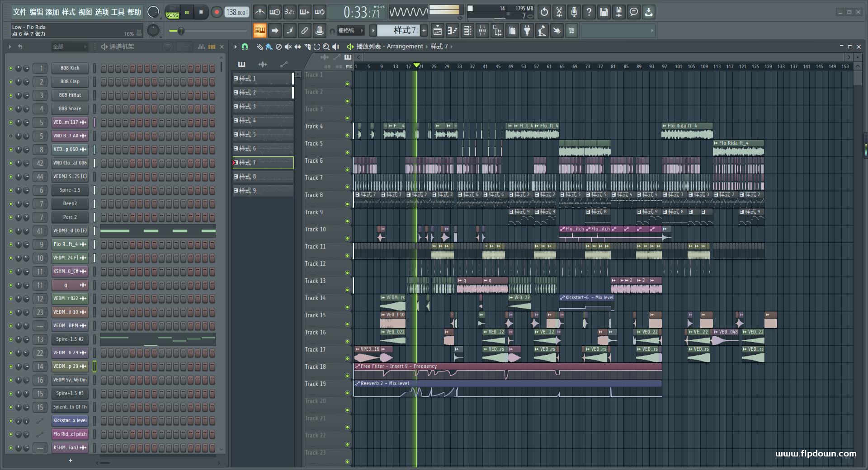Image resolution: width=868 pixels, height=470 pixels.
Task: Open the playlist view icon
Action: [x=437, y=31]
